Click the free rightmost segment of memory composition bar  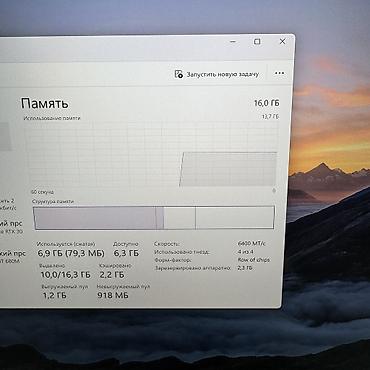235,218
